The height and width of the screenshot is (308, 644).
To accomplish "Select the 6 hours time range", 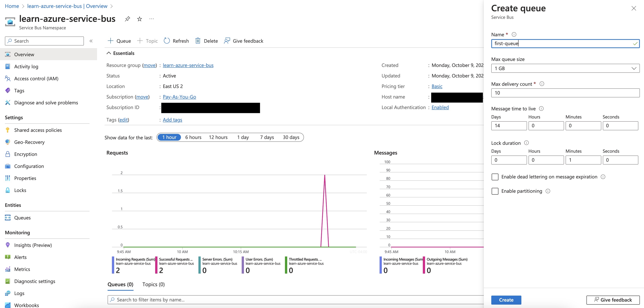I will [x=193, y=137].
